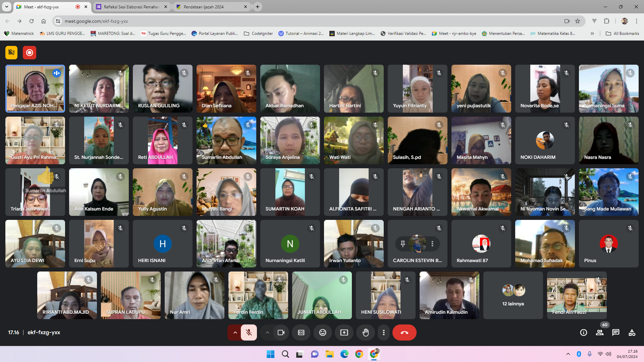Open File Explorer from the taskbar
This screenshot has width=644, height=362.
[x=329, y=354]
